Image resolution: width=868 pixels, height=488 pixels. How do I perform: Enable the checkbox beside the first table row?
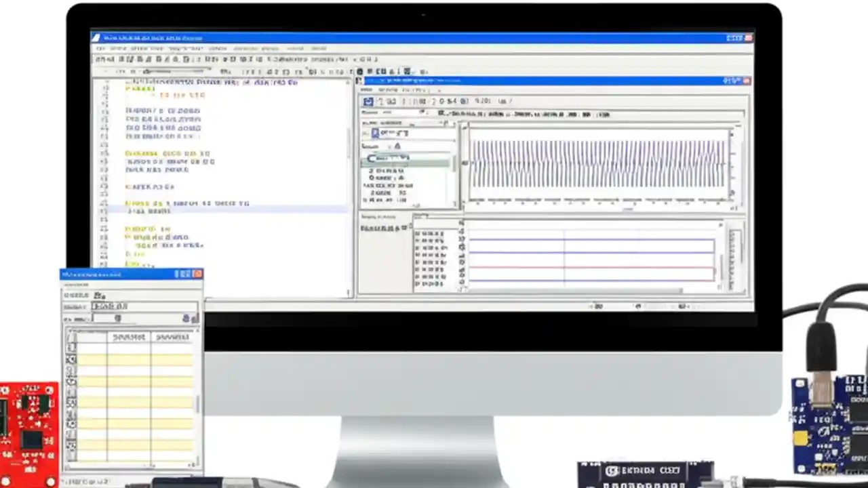tap(72, 347)
